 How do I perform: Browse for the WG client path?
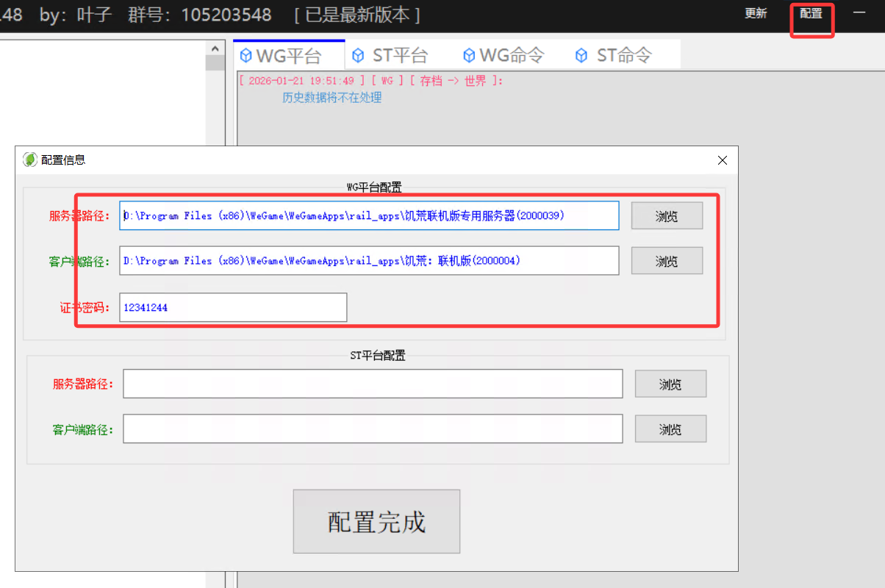click(x=667, y=261)
